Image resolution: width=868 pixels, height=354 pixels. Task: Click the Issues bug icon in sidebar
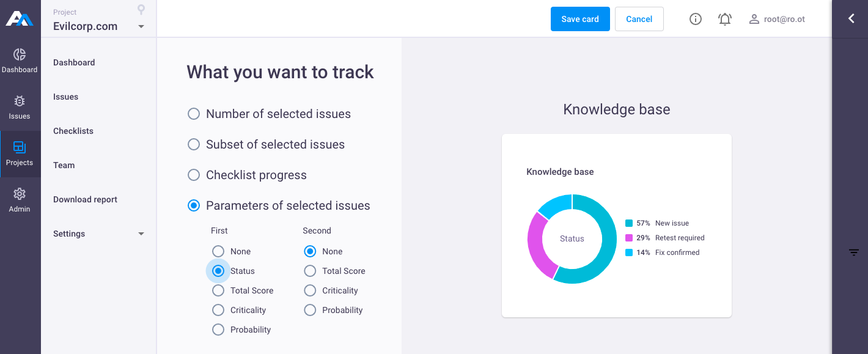[x=20, y=101]
